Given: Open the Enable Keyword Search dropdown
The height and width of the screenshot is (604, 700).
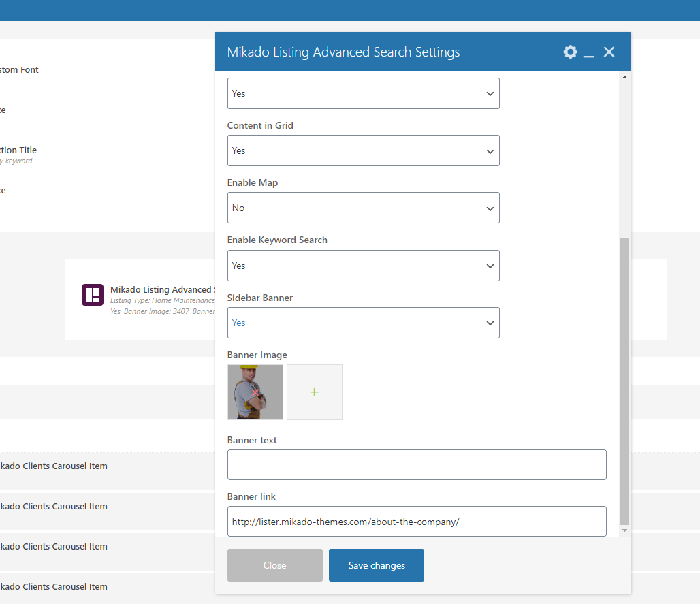Looking at the screenshot, I should pyautogui.click(x=364, y=266).
